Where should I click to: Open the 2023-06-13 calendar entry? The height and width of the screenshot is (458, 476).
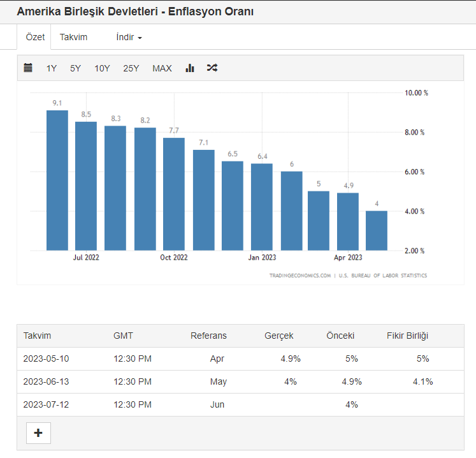pyautogui.click(x=46, y=381)
